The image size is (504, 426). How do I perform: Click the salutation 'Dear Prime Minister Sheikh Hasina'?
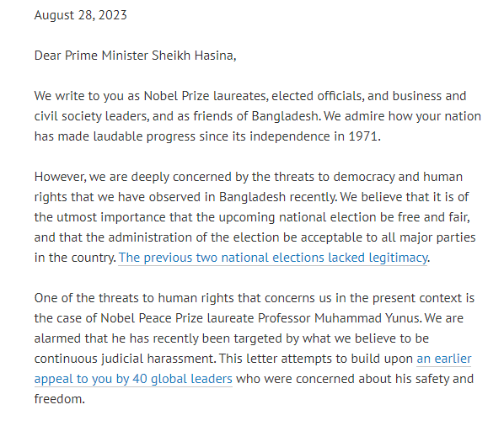[x=134, y=56]
